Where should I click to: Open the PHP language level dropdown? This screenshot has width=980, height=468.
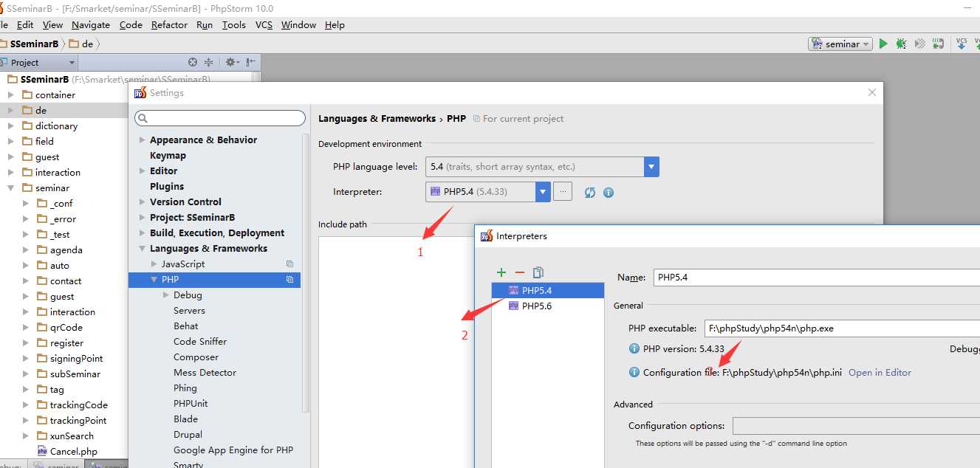point(651,167)
